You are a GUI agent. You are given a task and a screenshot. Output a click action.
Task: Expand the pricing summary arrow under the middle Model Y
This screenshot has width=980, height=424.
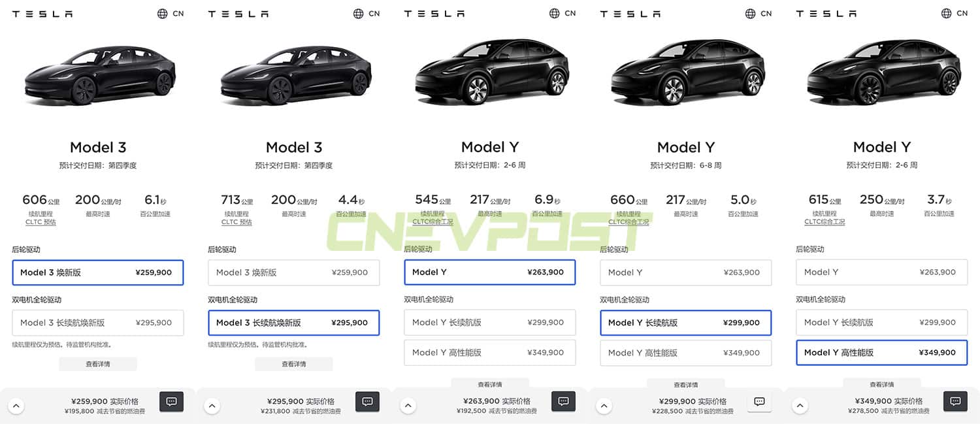408,405
